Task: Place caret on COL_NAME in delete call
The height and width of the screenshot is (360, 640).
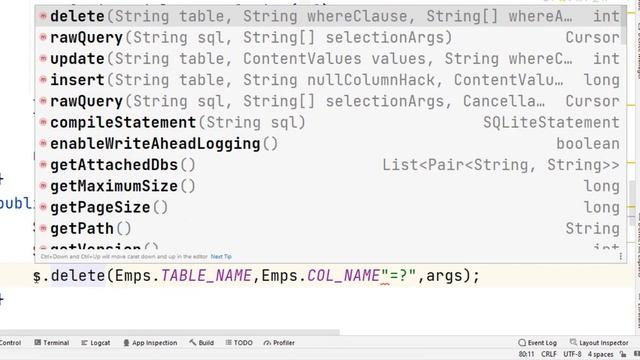Action: pos(343,276)
